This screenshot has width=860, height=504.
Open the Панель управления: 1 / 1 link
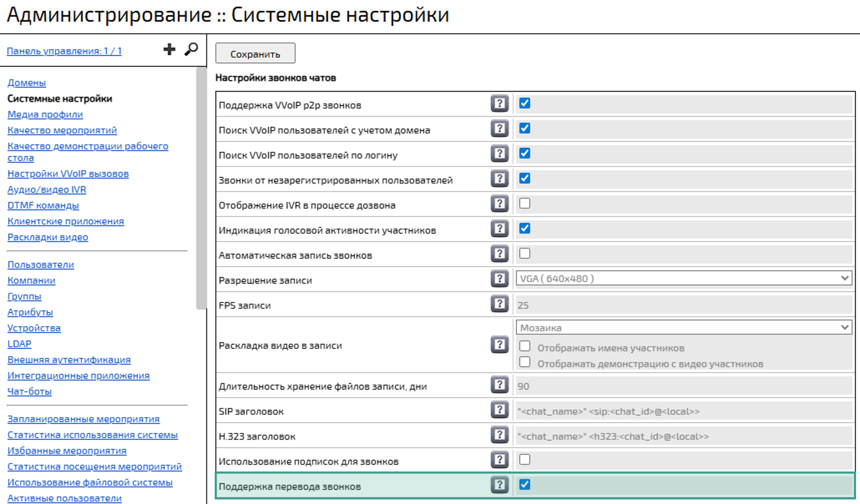click(64, 51)
